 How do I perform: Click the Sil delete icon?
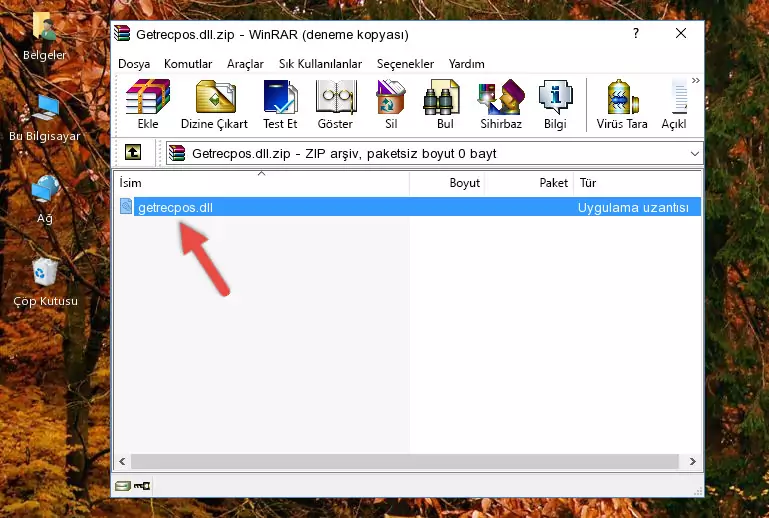(391, 104)
